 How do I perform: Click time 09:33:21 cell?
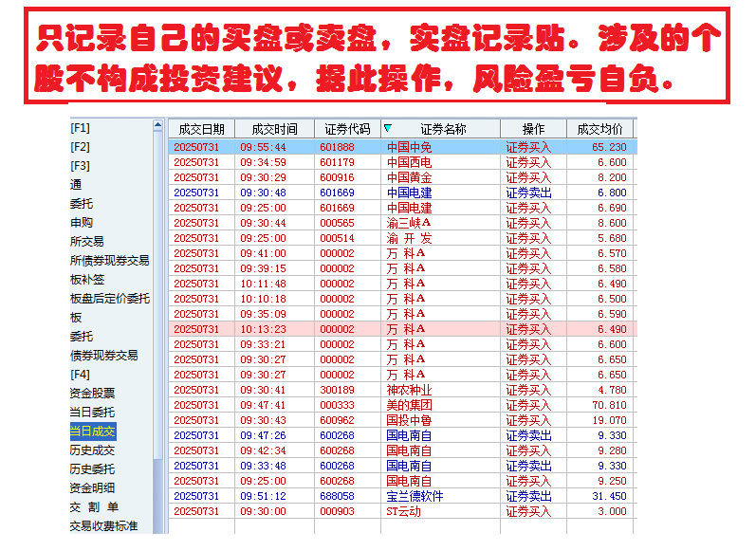[x=264, y=344]
